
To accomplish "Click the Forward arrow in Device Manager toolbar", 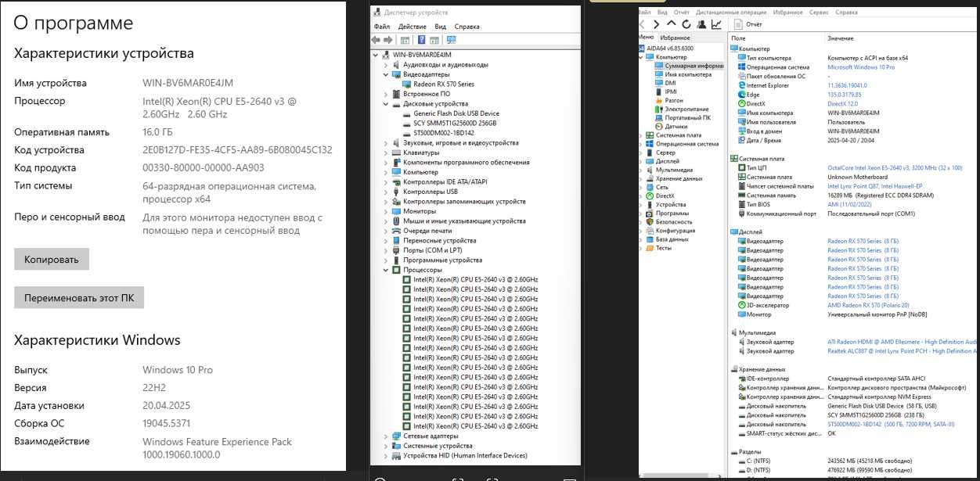I will point(387,40).
